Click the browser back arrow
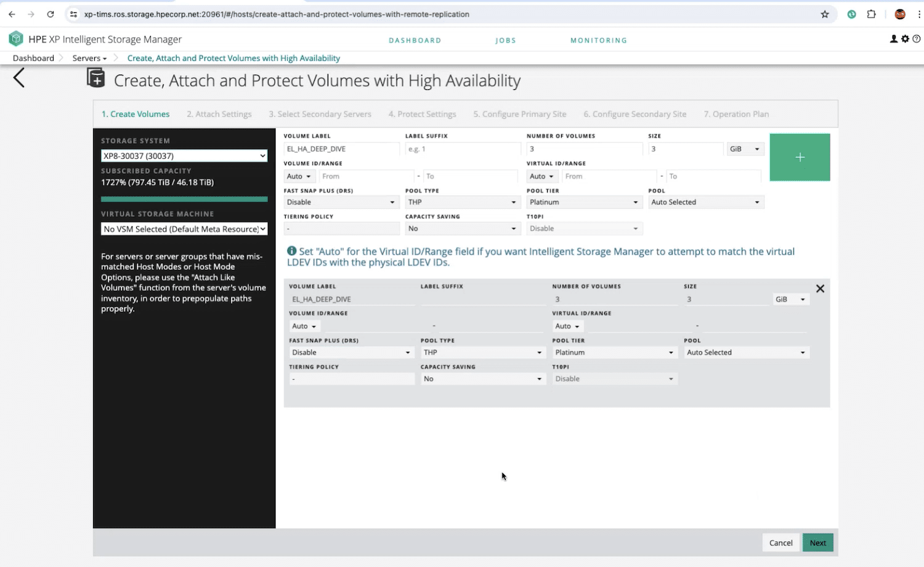Viewport: 924px width, 567px height. pos(12,14)
